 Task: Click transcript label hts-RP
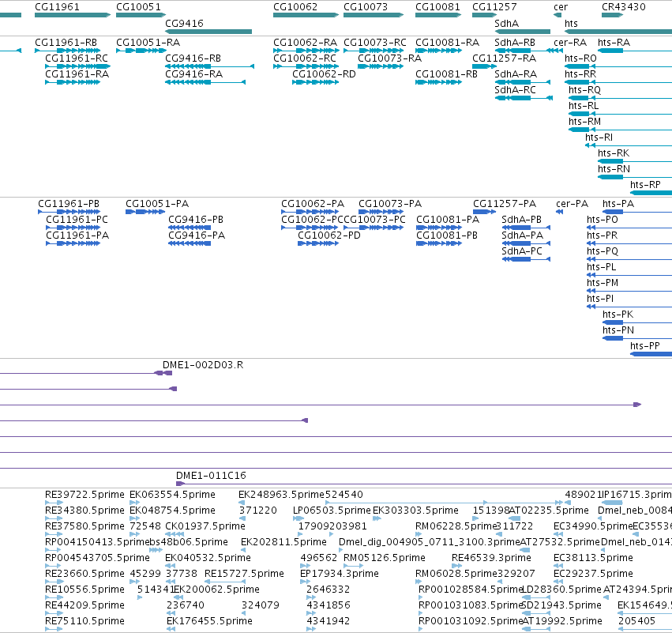click(x=645, y=185)
